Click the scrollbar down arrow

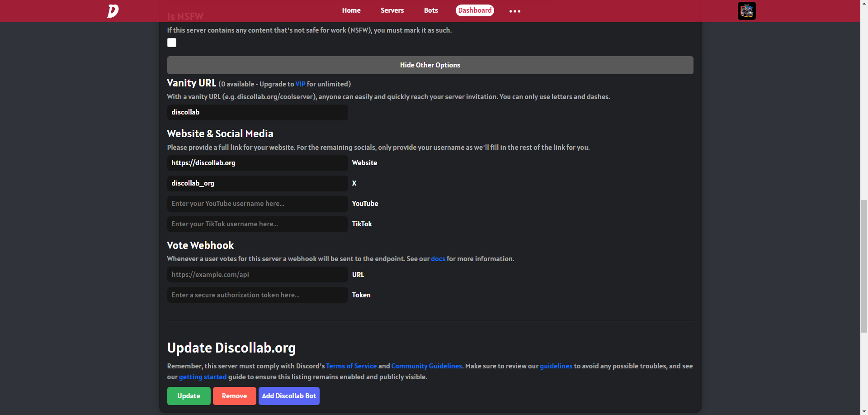pos(864,411)
